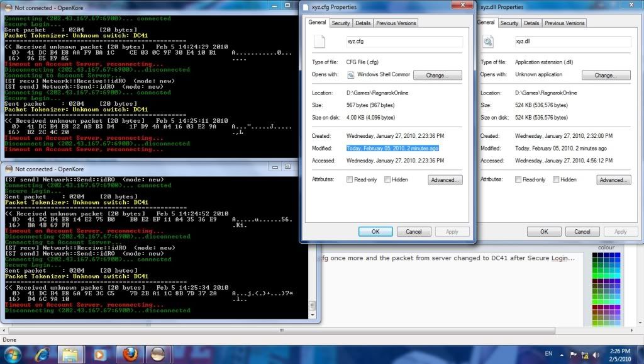Open Windows Explorer folder taskbar icon
The image size is (644, 364).
[70, 355]
